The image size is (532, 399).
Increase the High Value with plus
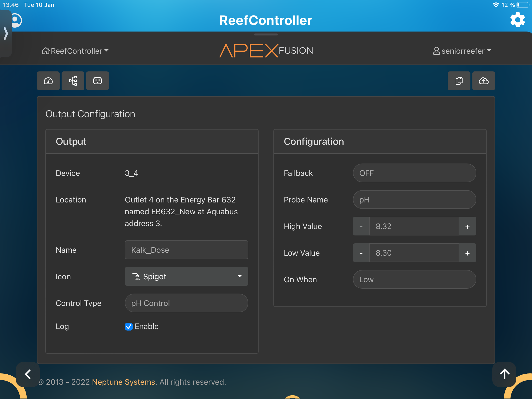467,226
